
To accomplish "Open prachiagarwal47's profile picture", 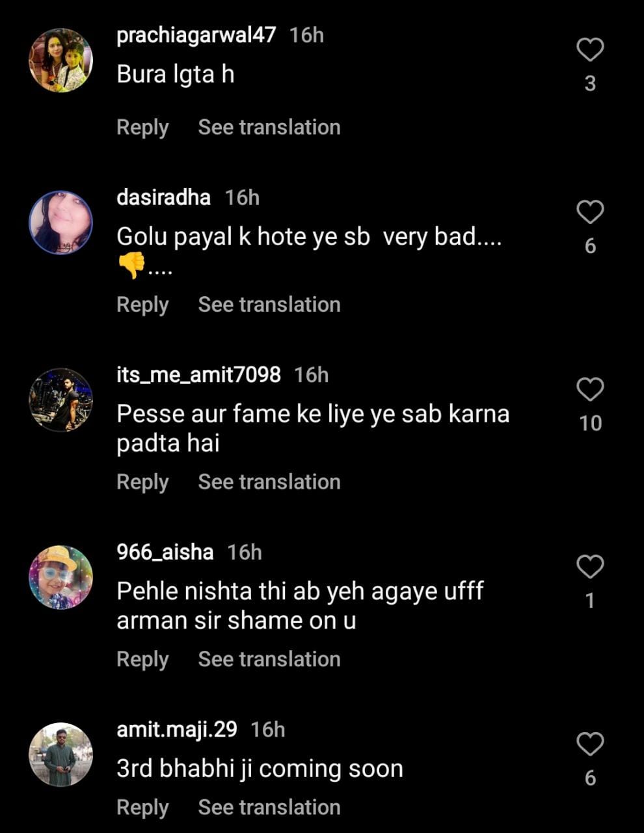I will [61, 60].
